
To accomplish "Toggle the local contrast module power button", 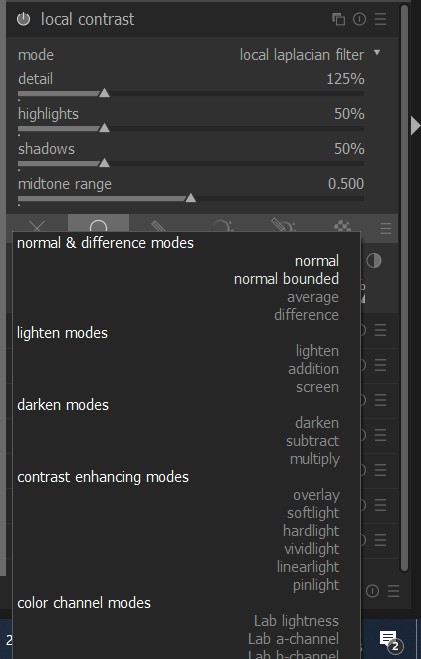I will pyautogui.click(x=24, y=19).
